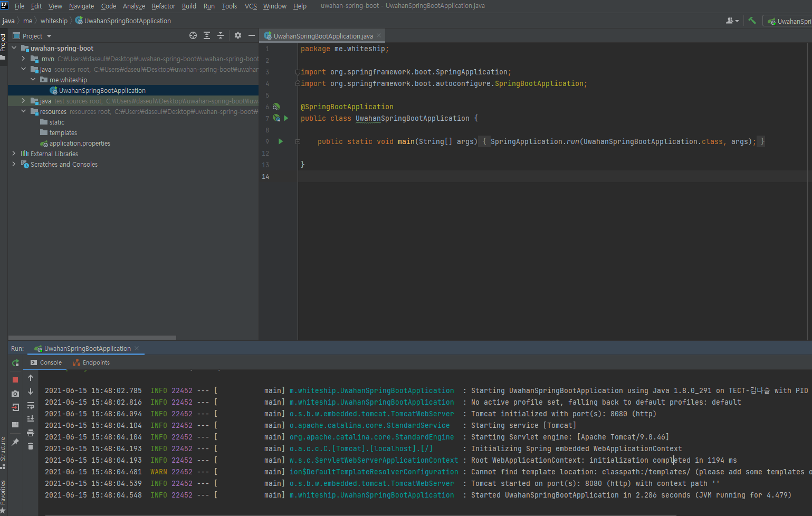Open the Favorites side tool window
812x516 pixels.
click(3, 496)
